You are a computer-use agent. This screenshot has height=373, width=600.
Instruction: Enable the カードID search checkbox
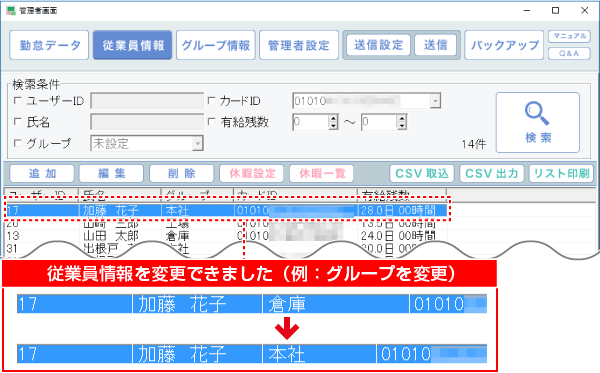tap(211, 101)
